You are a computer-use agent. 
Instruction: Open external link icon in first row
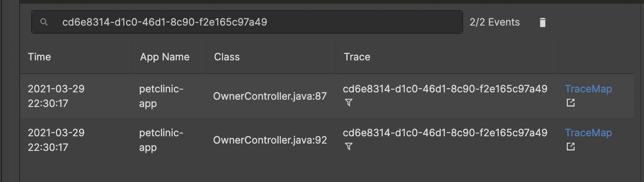(570, 103)
